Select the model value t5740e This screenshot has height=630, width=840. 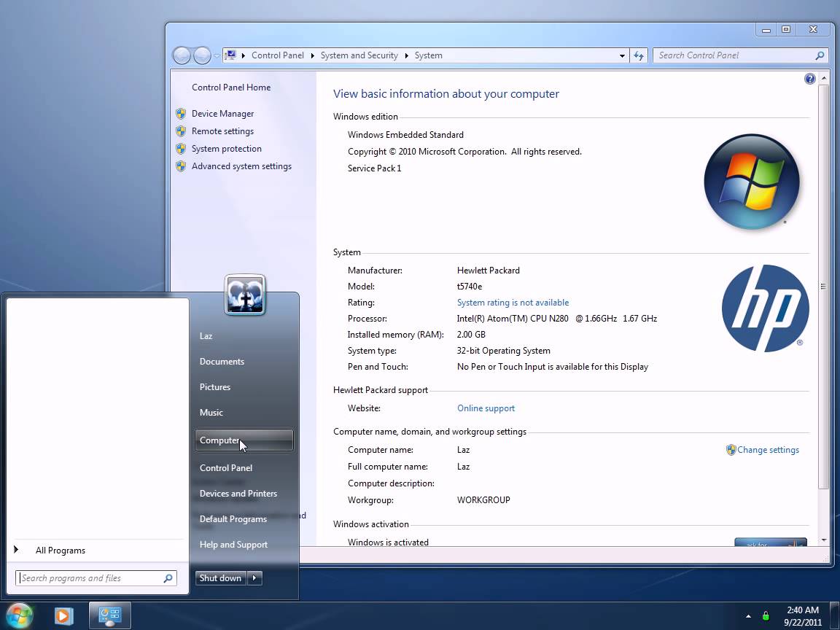pos(470,287)
